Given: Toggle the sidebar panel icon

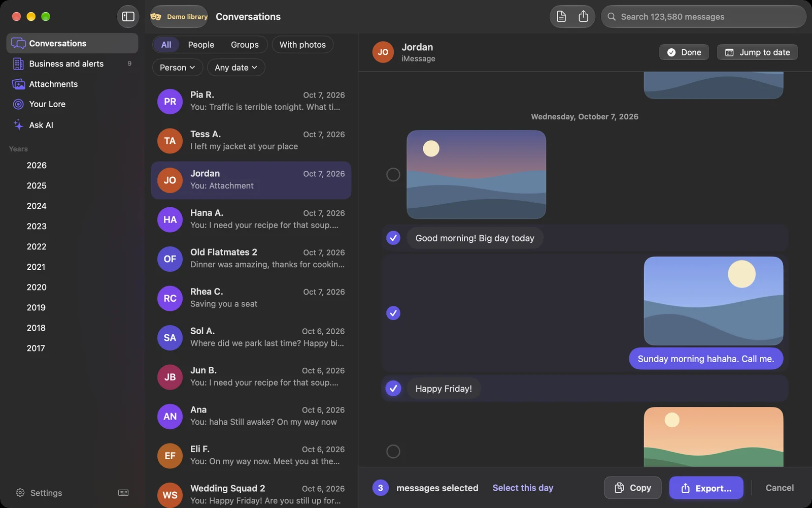Looking at the screenshot, I should click(128, 17).
